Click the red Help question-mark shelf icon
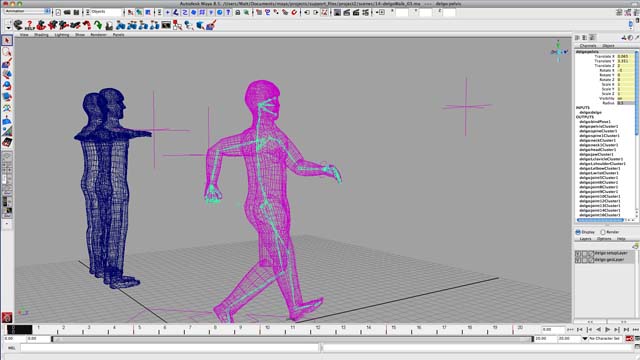Screen dimensions: 640x360 [x=29, y=25]
